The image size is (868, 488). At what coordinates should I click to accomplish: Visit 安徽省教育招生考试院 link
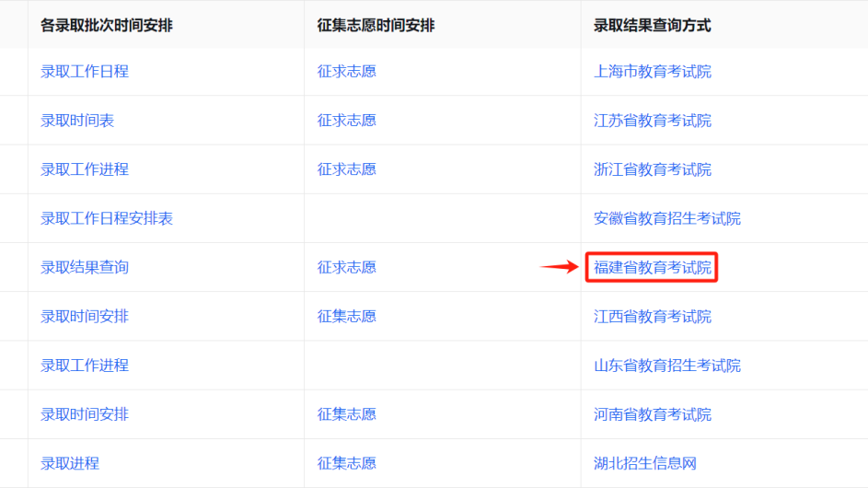coord(667,218)
